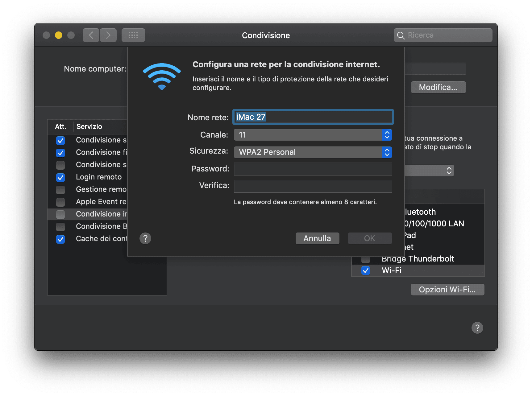The height and width of the screenshot is (396, 532).
Task: Select the Login remoto service row
Action: coord(87,177)
